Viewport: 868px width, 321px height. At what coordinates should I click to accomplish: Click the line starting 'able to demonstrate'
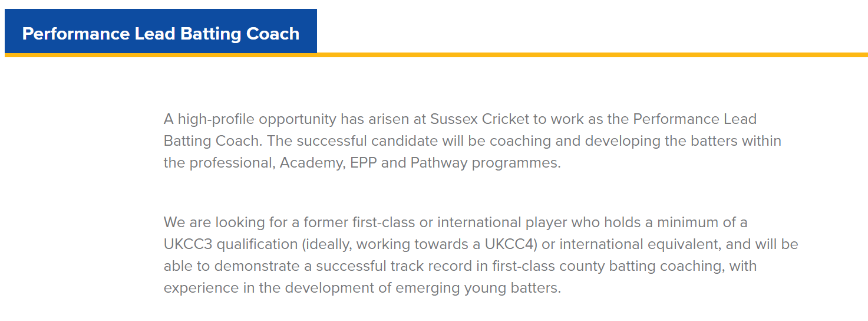[x=460, y=266]
